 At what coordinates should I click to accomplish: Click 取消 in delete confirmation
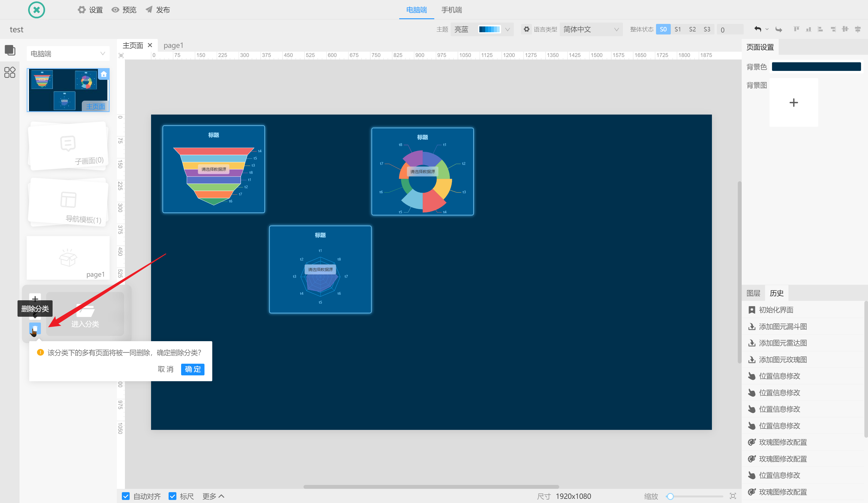click(165, 369)
